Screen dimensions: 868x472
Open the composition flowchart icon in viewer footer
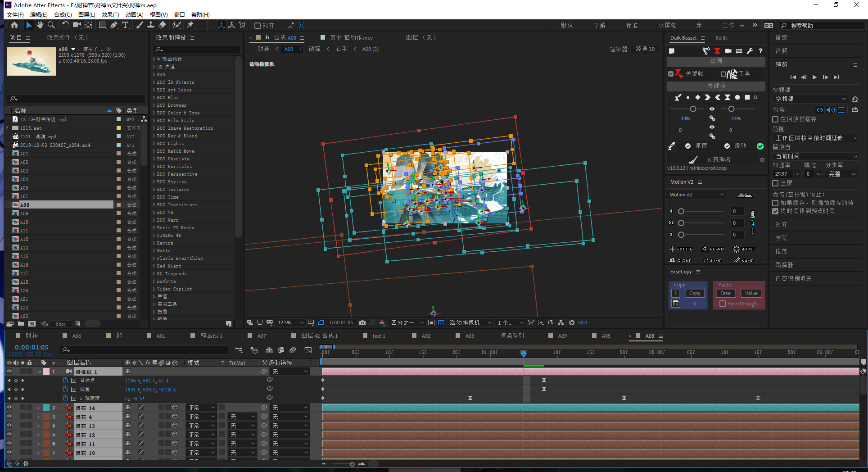561,322
